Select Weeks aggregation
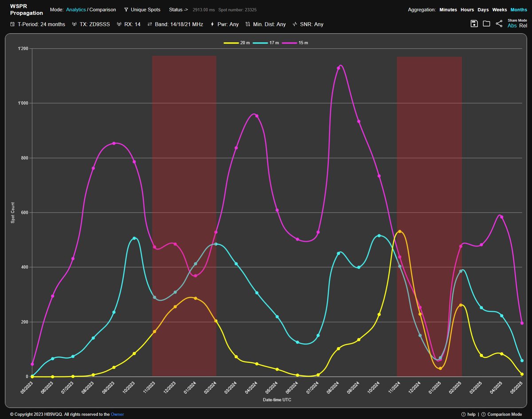 point(500,10)
